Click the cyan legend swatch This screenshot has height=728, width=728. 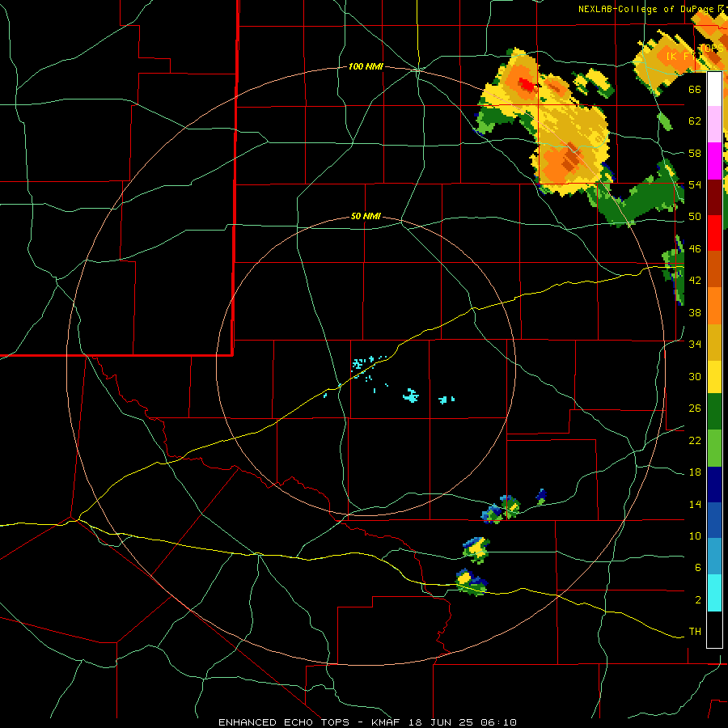tap(714, 593)
